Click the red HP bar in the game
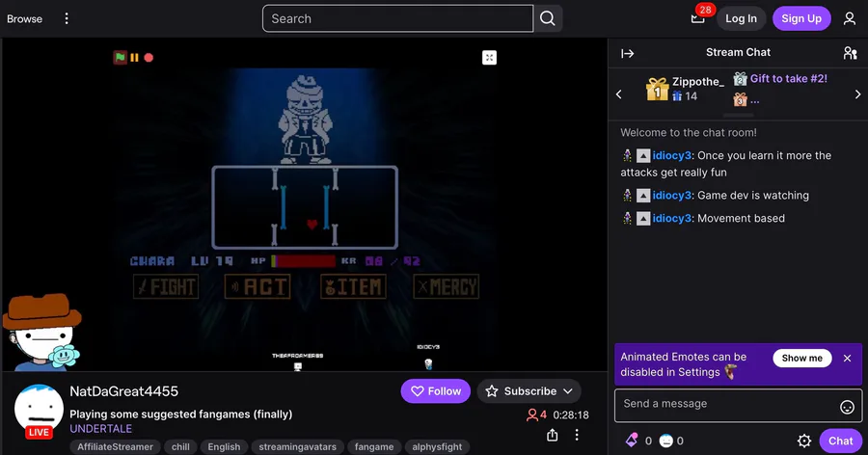The width and height of the screenshot is (868, 455). click(x=304, y=260)
